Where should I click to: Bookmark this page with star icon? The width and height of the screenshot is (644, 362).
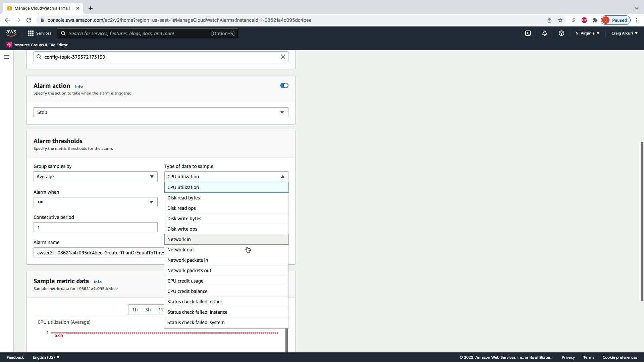560,20
